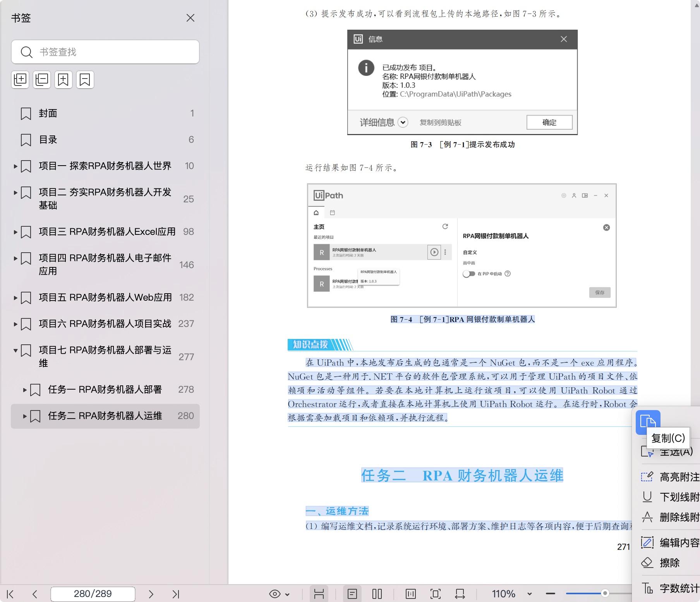Click the fit page icon
The image size is (700, 602).
point(436,594)
